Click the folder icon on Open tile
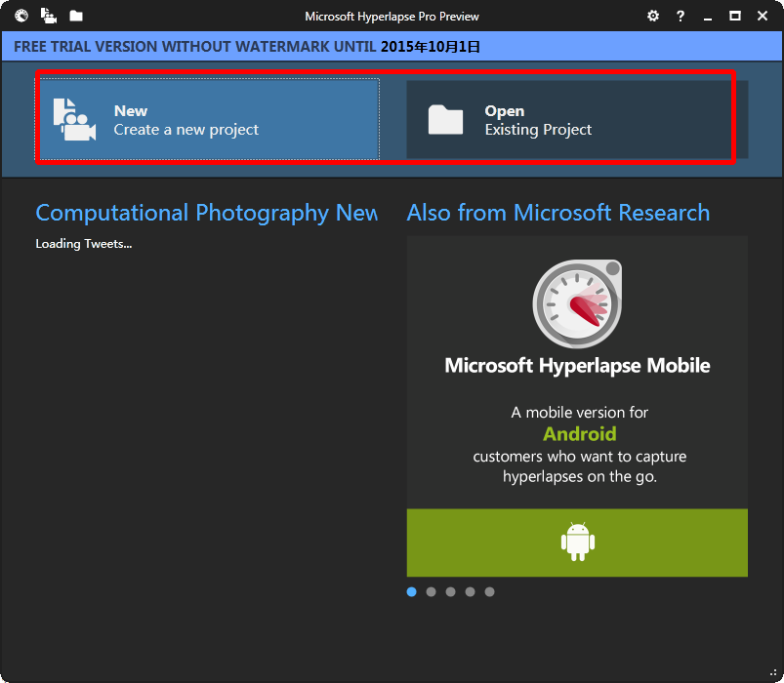 (x=445, y=119)
